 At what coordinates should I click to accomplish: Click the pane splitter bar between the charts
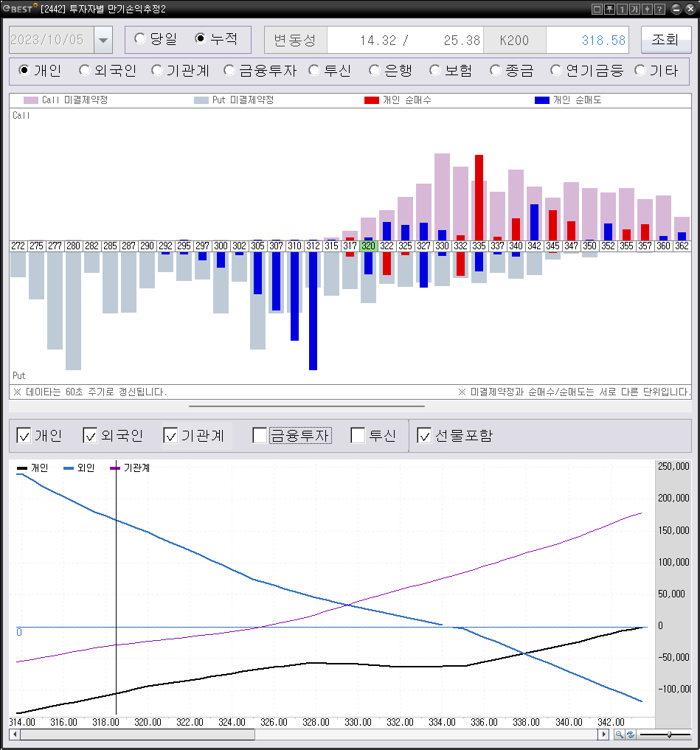307,406
